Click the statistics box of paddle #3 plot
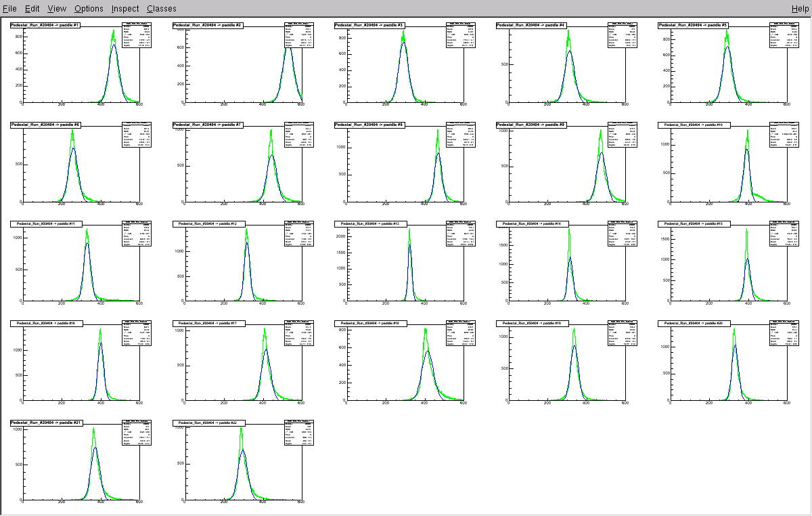812x516 pixels. [461, 35]
